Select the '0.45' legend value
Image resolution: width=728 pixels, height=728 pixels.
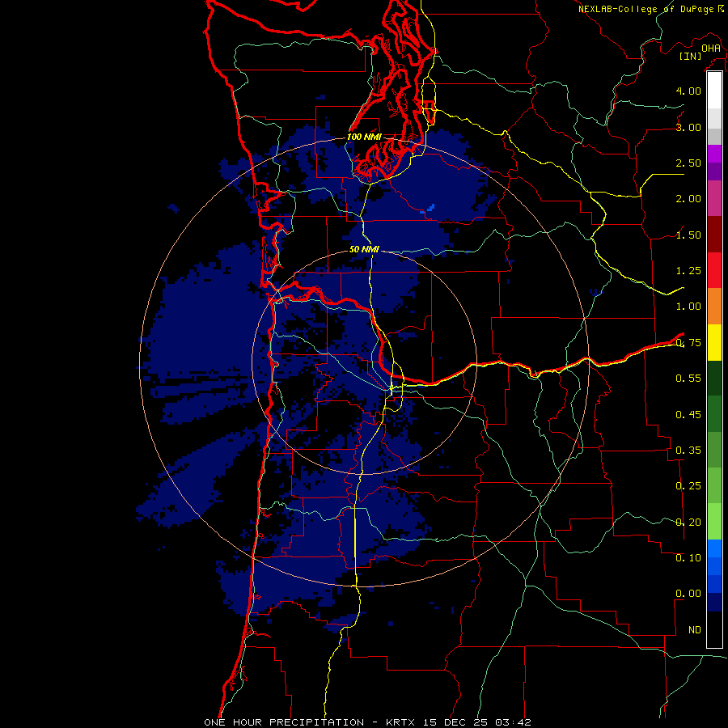688,415
